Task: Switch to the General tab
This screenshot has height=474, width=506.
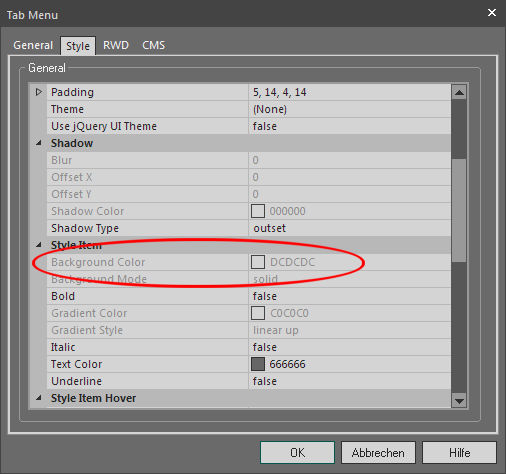Action: point(33,45)
